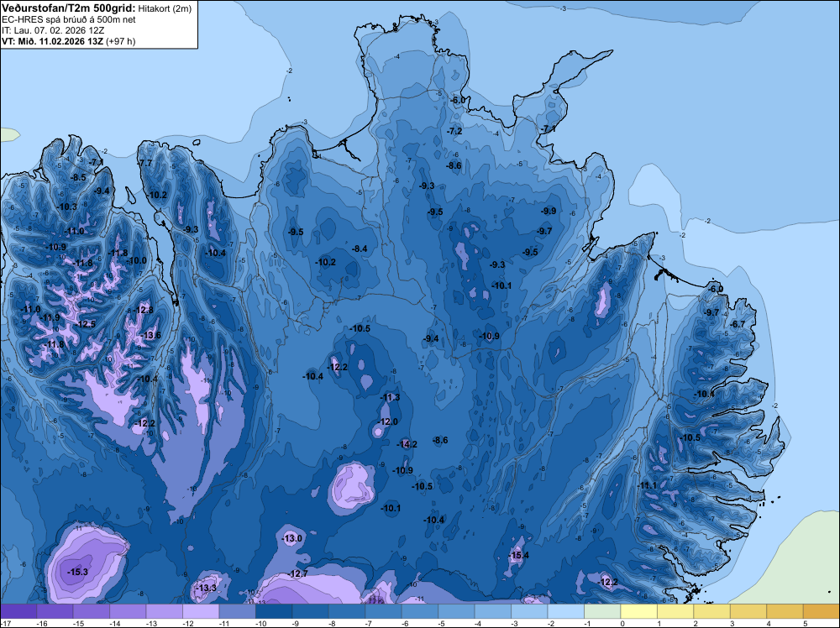Click the -10.3 temperature value

(x=67, y=207)
